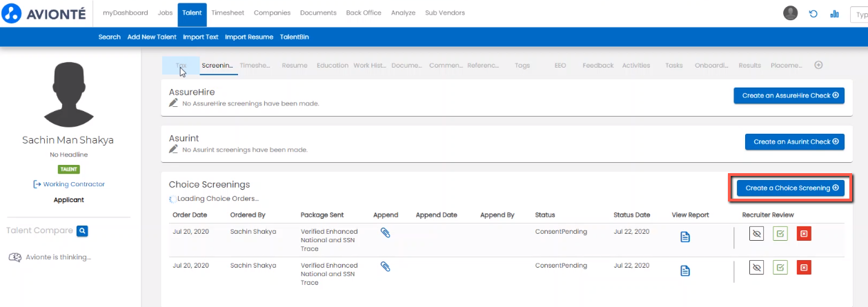Click the add tab plus icon
Viewport: 868px width, 307px height.
(818, 66)
